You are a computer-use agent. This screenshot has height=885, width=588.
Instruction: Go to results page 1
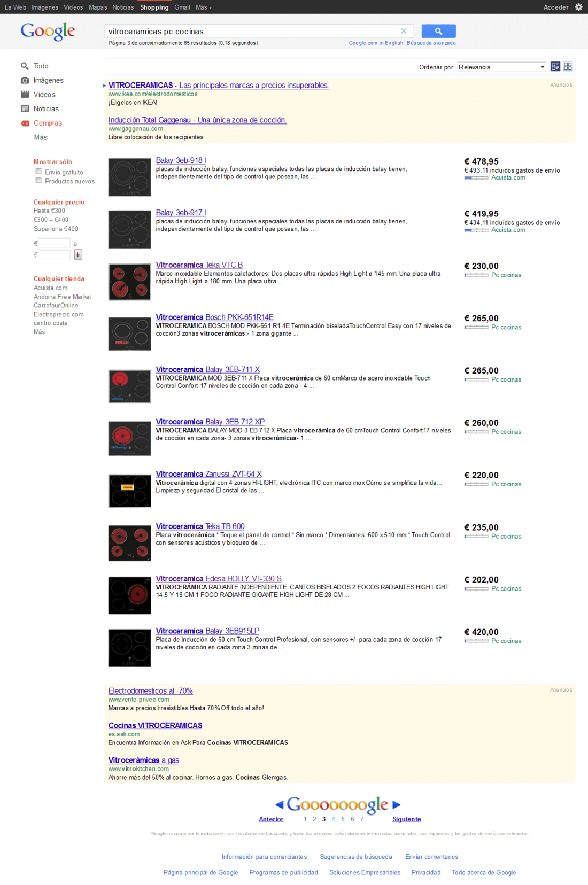[305, 819]
